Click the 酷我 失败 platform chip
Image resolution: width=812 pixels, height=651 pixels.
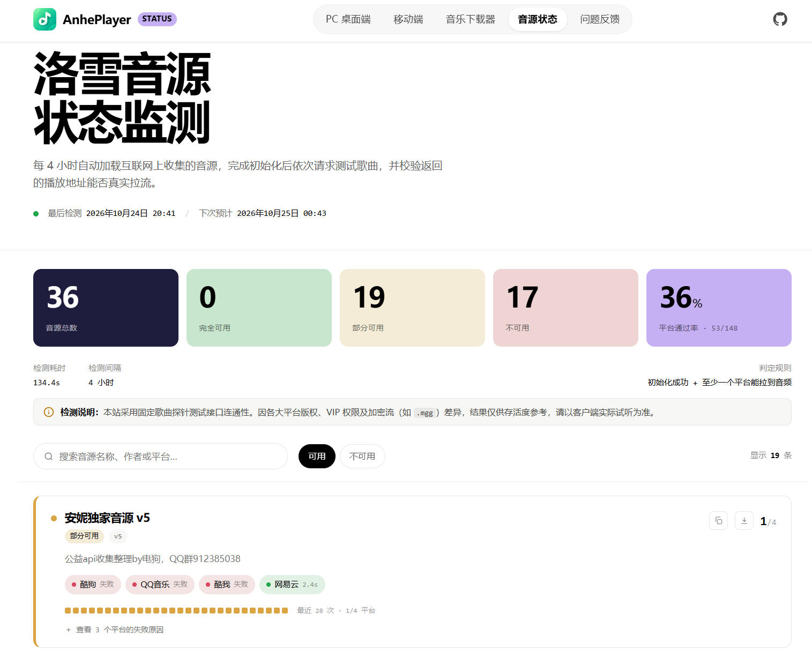point(227,585)
